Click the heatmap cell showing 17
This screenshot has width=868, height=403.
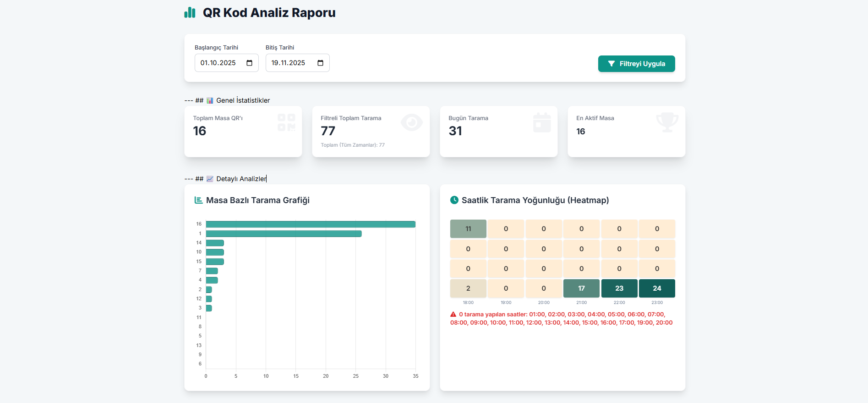581,288
